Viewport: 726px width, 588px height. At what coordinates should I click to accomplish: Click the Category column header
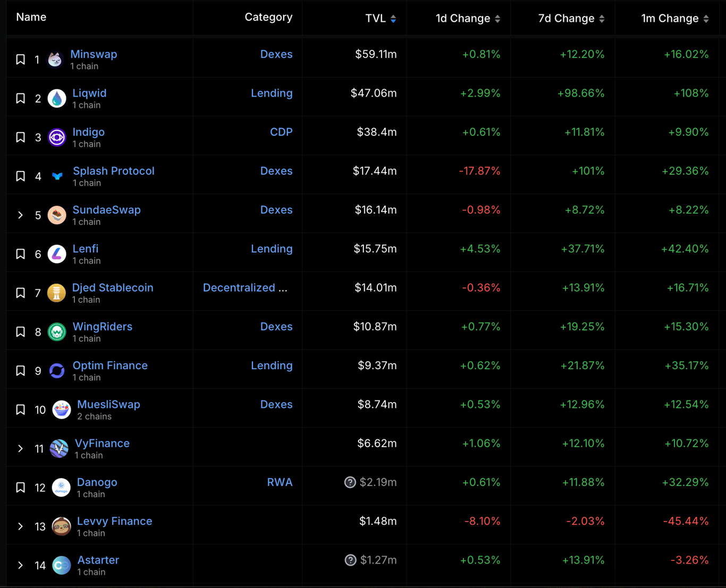pyautogui.click(x=268, y=17)
